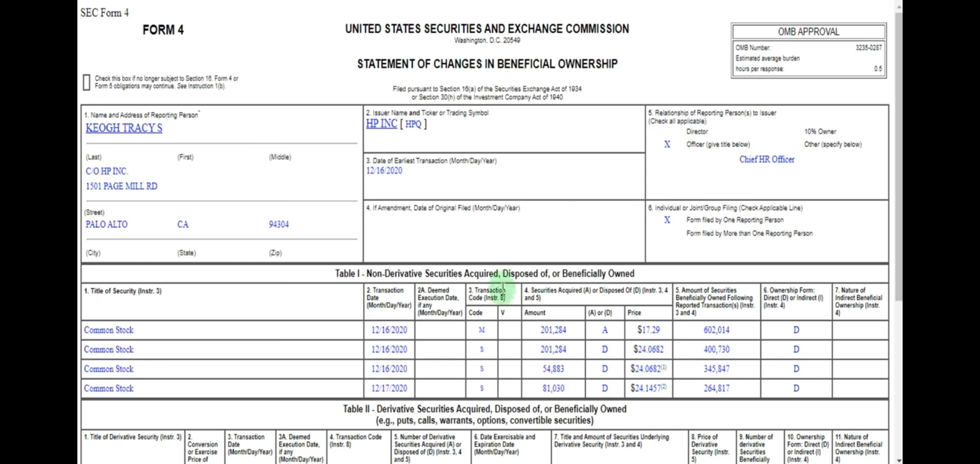Click the amount 81,030

(x=553, y=388)
